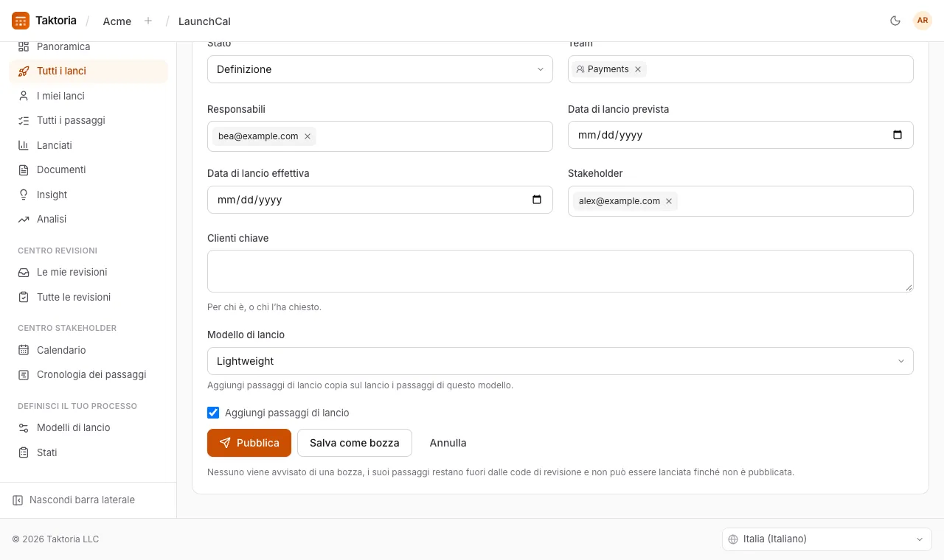
Task: Open calendar picker for Data di lancio prevista
Action: click(x=898, y=135)
